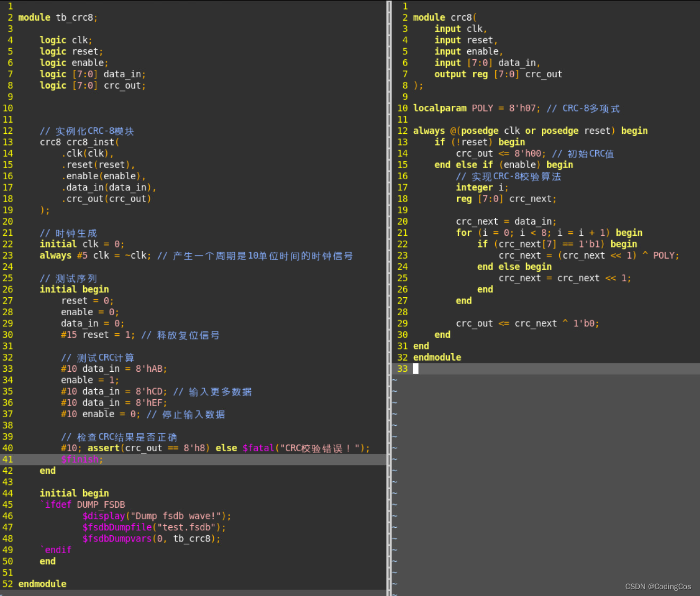
Task: Click '`ifdef DUMP_FSDB' directive
Action: tap(83, 505)
